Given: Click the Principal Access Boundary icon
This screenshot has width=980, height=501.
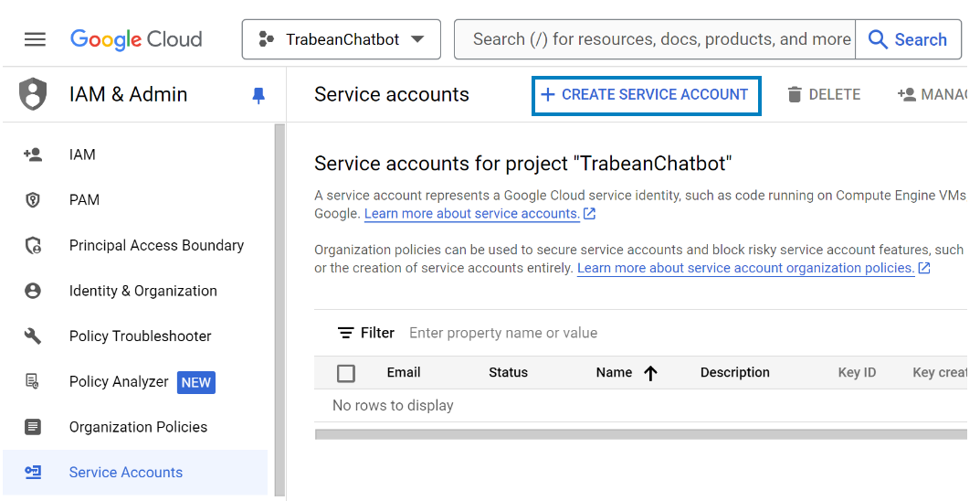Looking at the screenshot, I should tap(33, 245).
